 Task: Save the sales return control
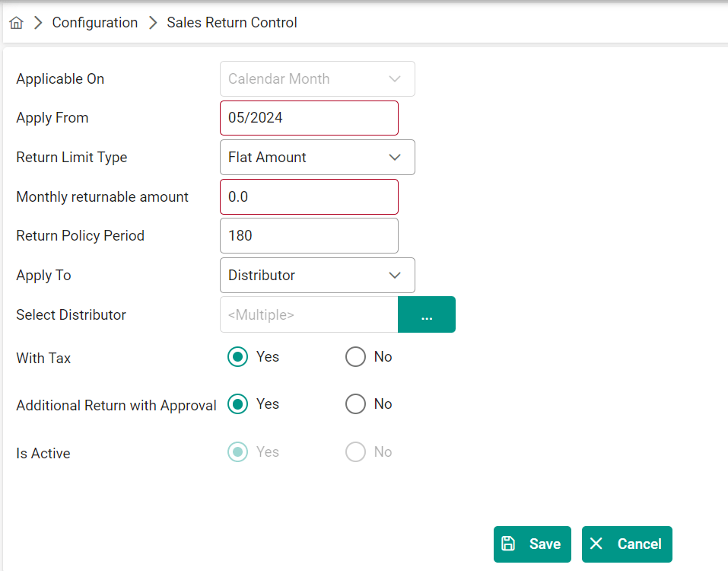coord(532,544)
